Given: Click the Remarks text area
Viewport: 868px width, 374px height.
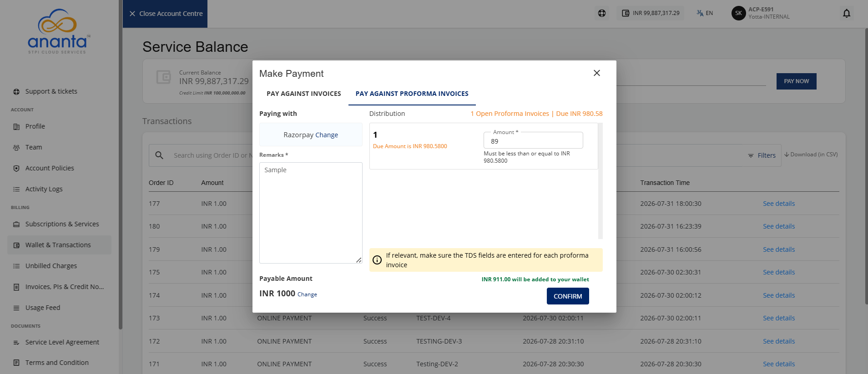Looking at the screenshot, I should point(311,213).
